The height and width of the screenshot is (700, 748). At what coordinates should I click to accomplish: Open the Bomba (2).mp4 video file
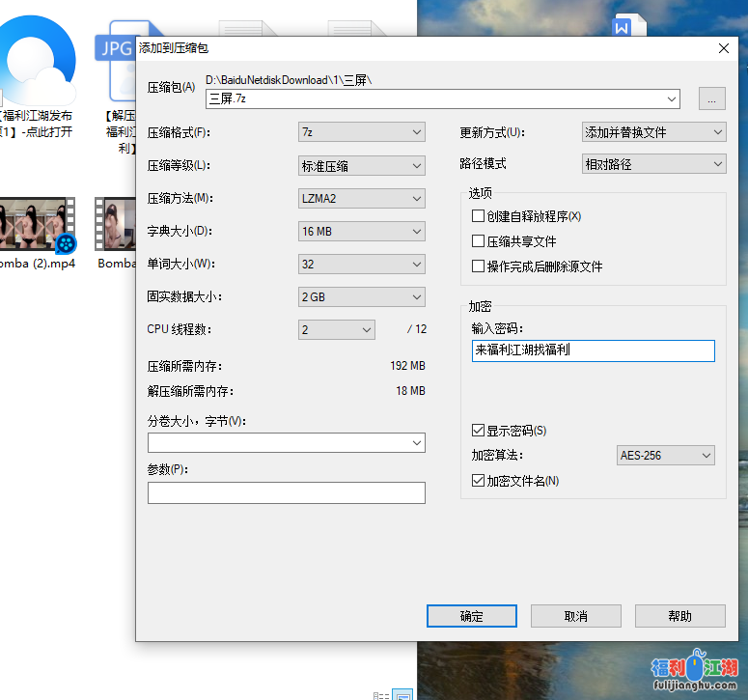pos(38,227)
